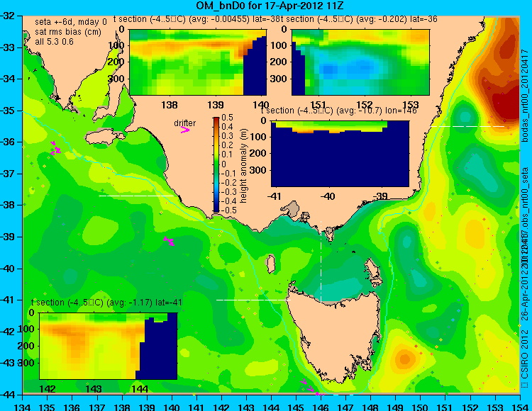Image resolution: width=532 pixels, height=411 pixels.
Task: Click the magenta drifter marker near 140E, 39S
Action: click(169, 241)
